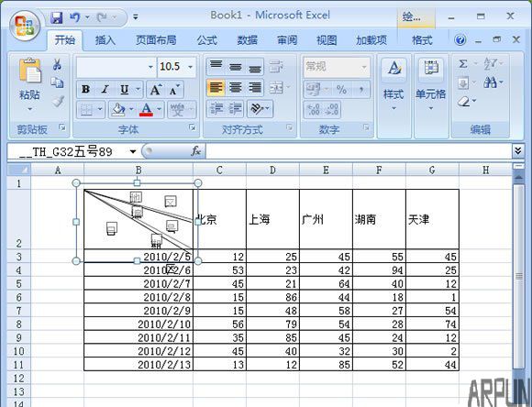Click Increase Decimal icon
The image size is (532, 407).
tap(313, 110)
